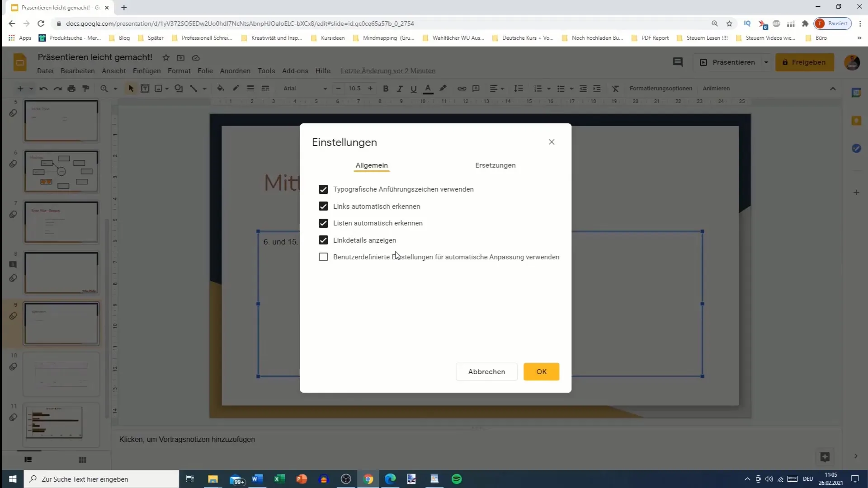Star the presentation title
The image size is (868, 488).
point(166,57)
